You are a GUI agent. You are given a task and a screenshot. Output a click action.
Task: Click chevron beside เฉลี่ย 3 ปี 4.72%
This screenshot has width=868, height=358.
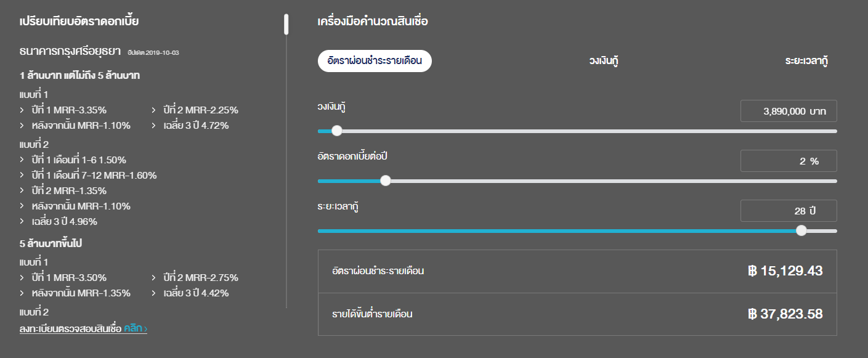click(154, 126)
